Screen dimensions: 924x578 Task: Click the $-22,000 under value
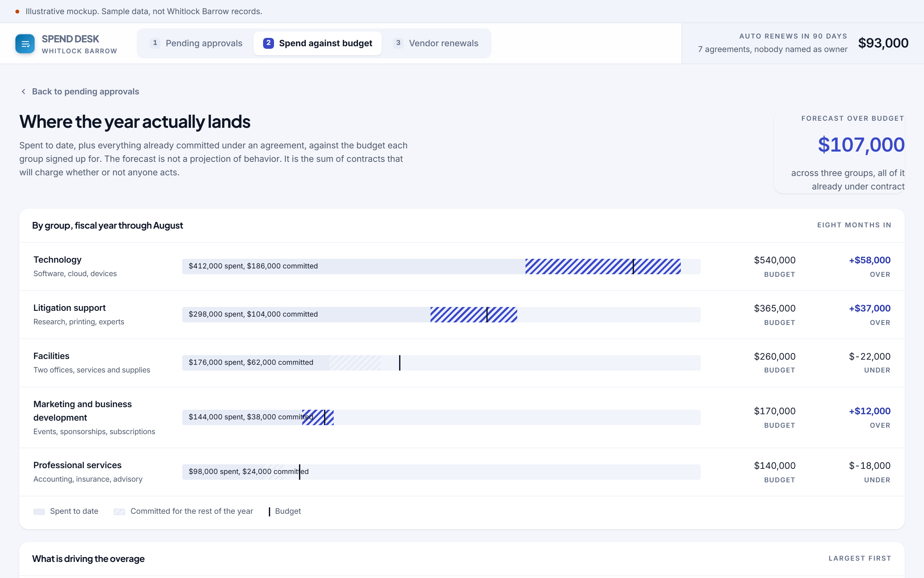click(869, 357)
